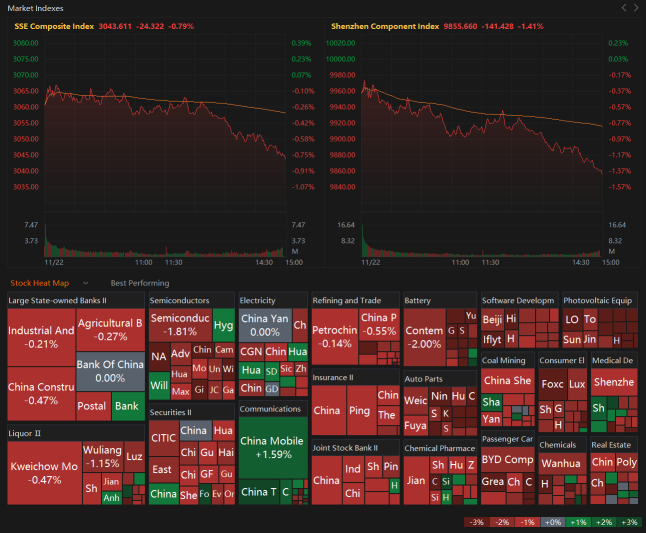
Task: Select the CITIC securities tile
Action: point(164,438)
